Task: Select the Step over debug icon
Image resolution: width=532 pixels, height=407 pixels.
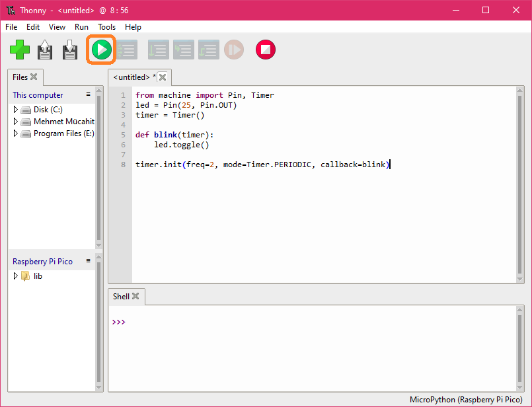Action: [x=159, y=50]
